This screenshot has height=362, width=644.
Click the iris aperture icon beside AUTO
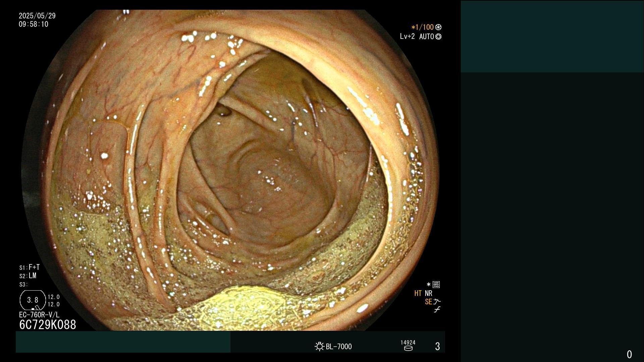pos(438,37)
